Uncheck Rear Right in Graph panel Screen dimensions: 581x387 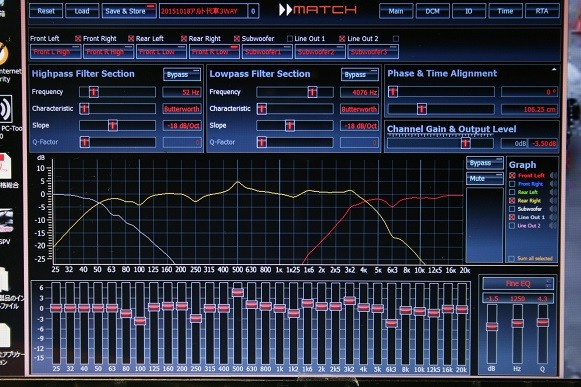click(512, 201)
